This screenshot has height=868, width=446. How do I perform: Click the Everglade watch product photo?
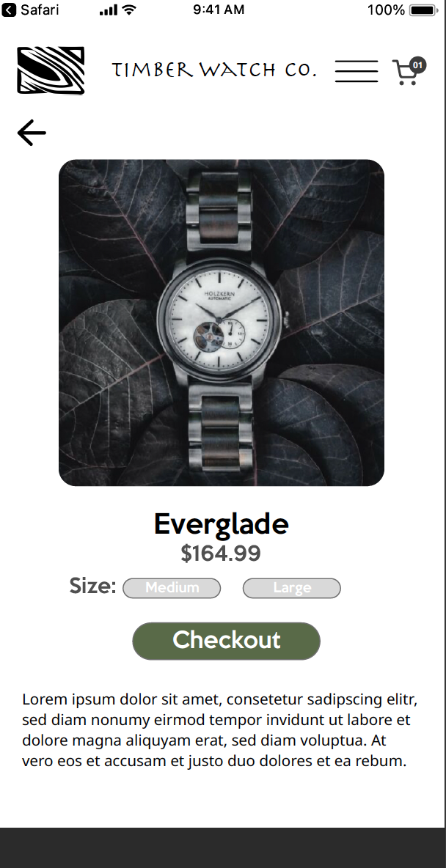click(222, 323)
